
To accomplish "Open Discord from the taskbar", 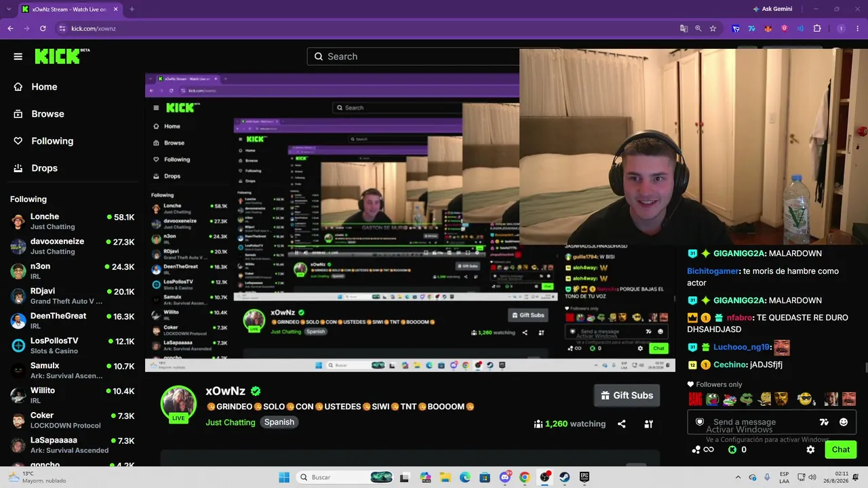I will [505, 477].
